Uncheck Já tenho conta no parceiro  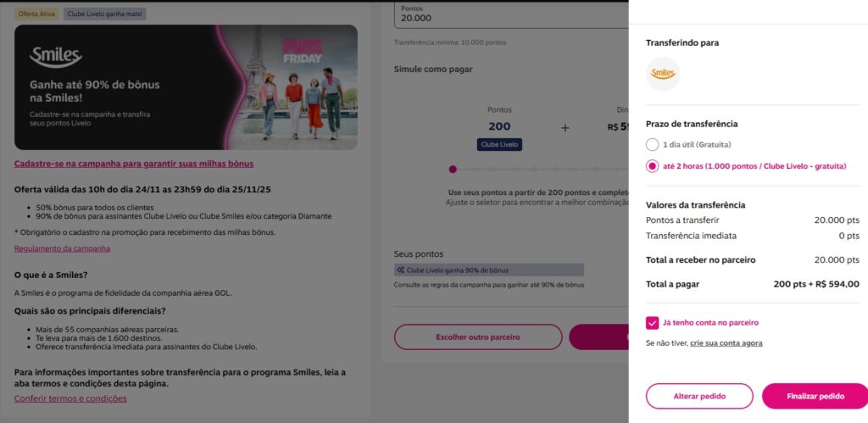pos(652,323)
